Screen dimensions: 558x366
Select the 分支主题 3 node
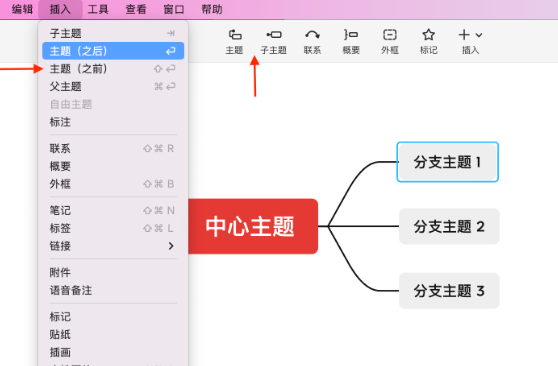click(449, 291)
